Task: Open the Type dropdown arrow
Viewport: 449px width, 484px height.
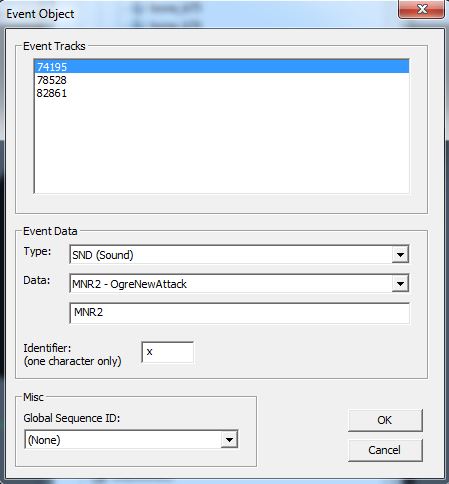Action: click(x=400, y=255)
